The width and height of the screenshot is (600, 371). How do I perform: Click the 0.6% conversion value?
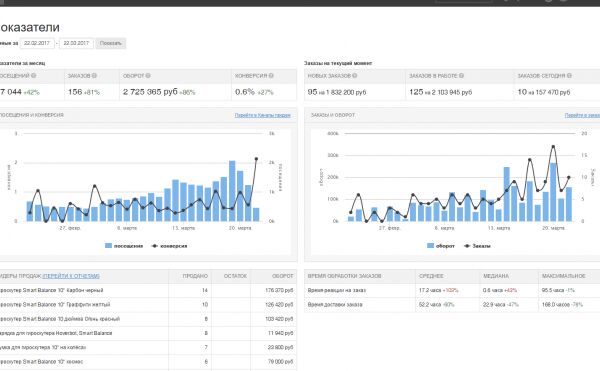pyautogui.click(x=245, y=92)
